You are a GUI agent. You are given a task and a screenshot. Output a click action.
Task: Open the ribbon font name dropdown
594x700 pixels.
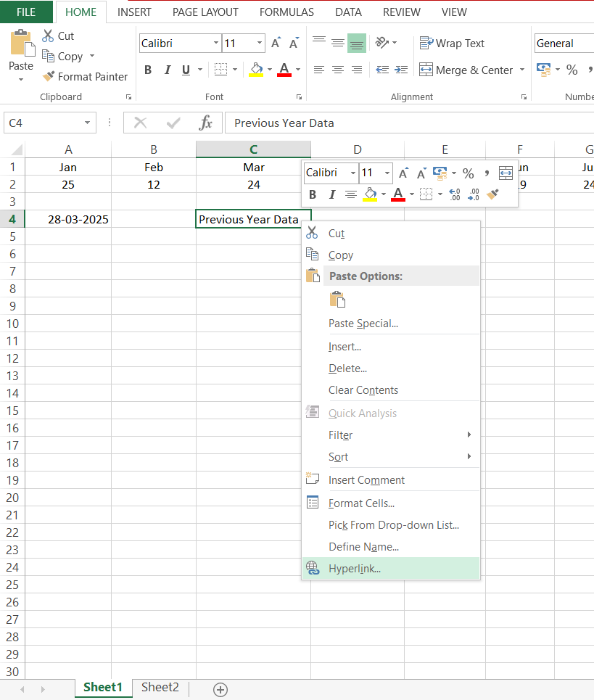(x=216, y=44)
